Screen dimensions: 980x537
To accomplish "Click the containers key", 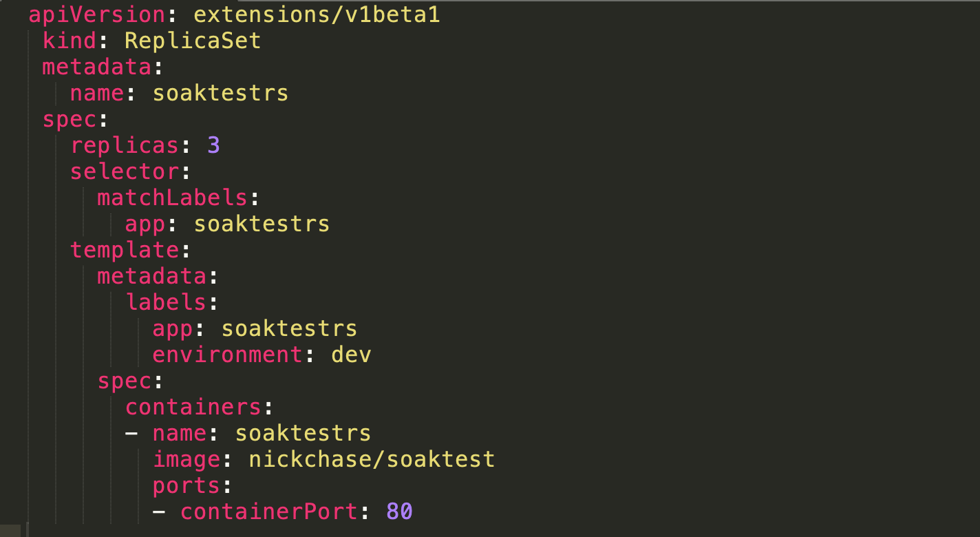I will (193, 407).
